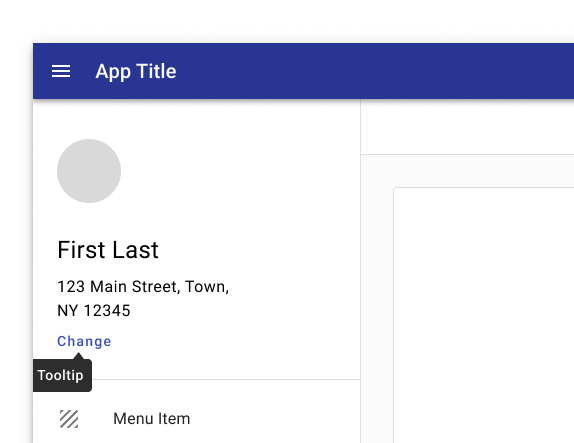Click the header strip above the content card

(467, 127)
